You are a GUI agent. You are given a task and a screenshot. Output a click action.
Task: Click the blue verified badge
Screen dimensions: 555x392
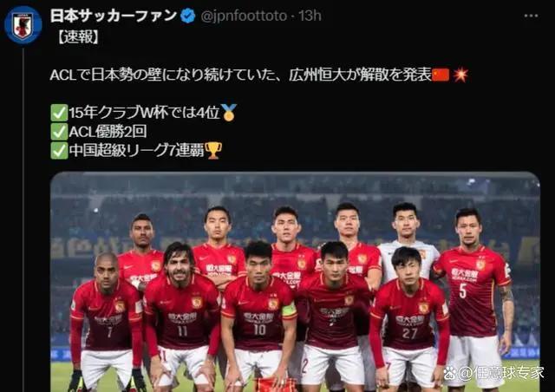(188, 16)
